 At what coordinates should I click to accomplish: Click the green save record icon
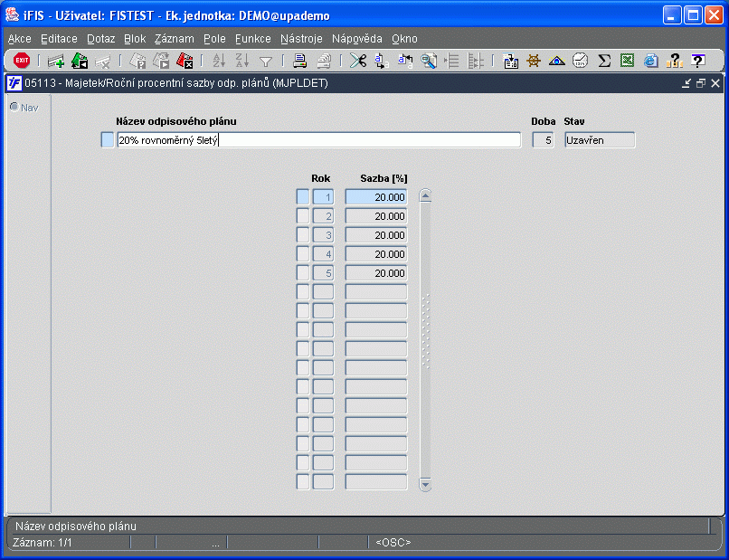(x=80, y=61)
